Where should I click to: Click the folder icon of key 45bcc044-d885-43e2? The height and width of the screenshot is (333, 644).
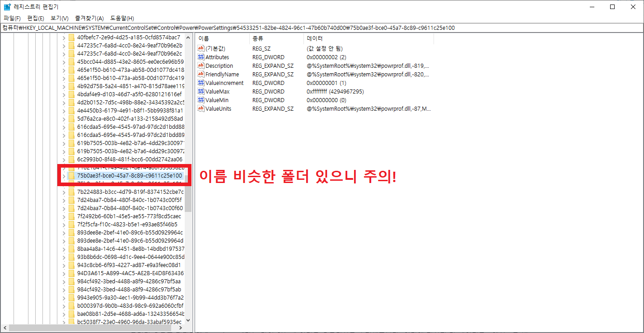[71, 61]
